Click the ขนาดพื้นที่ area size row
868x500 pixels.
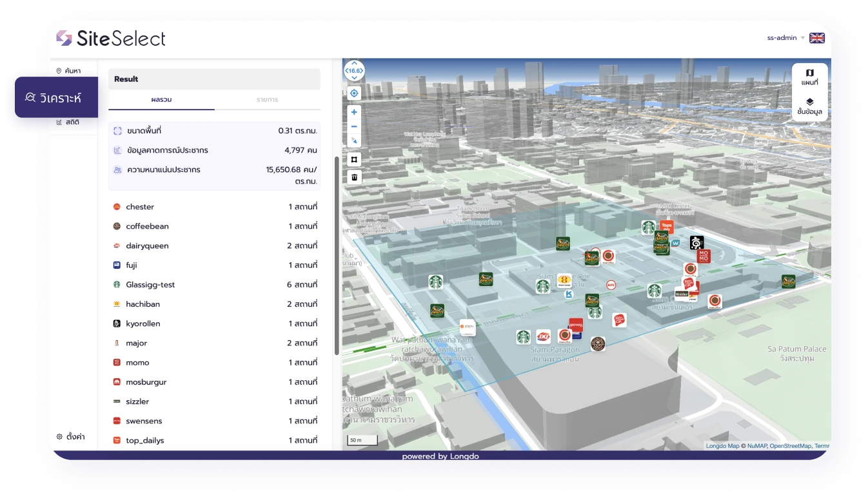(215, 131)
